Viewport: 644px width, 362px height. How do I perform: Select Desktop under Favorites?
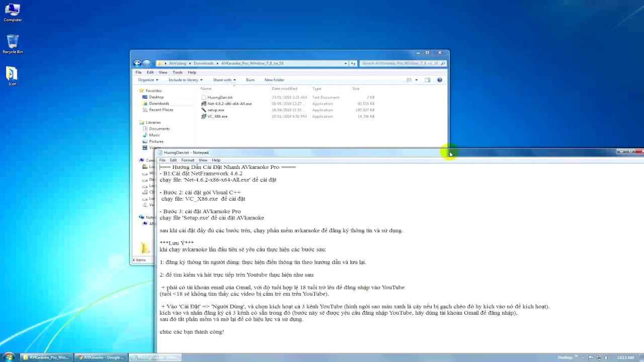[x=156, y=97]
